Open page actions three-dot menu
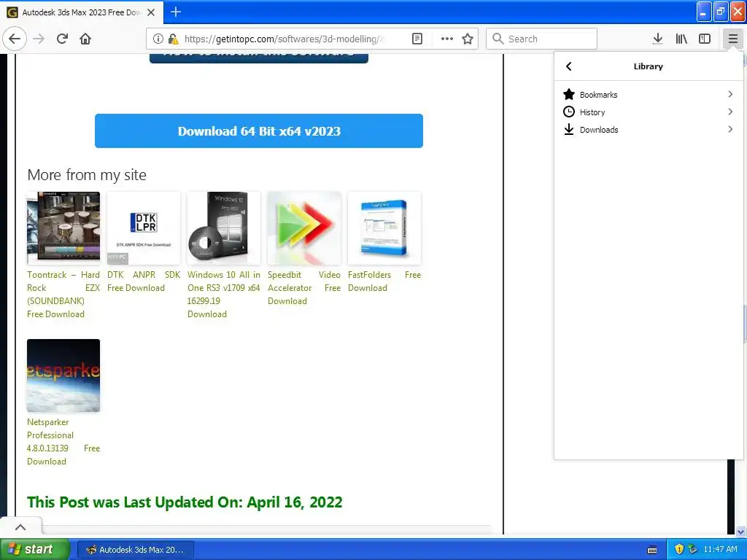747x560 pixels. (x=447, y=39)
